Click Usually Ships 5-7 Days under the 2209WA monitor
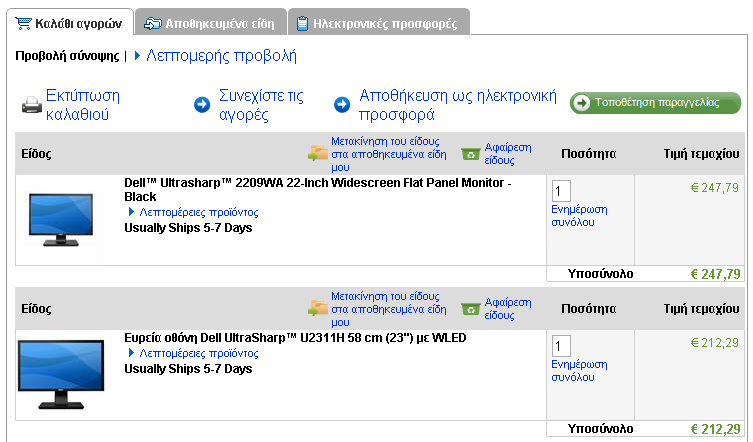This screenshot has width=753, height=442. [x=188, y=228]
